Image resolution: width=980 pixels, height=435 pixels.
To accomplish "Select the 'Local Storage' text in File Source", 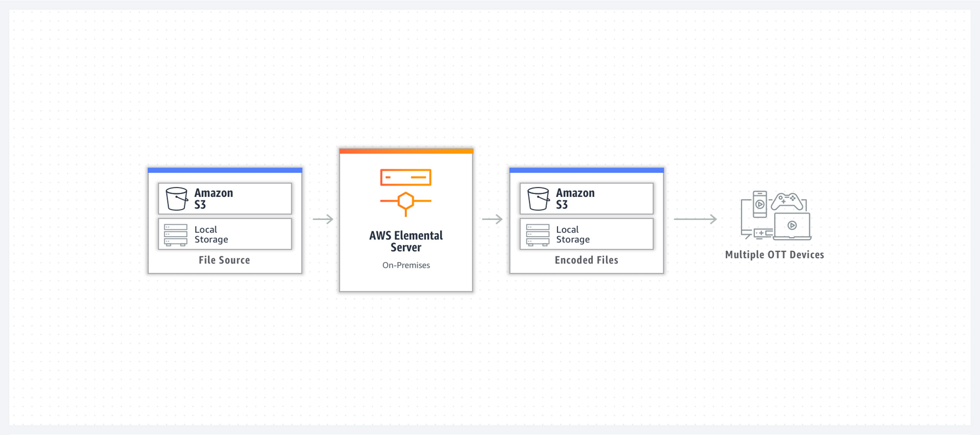I will tap(211, 235).
